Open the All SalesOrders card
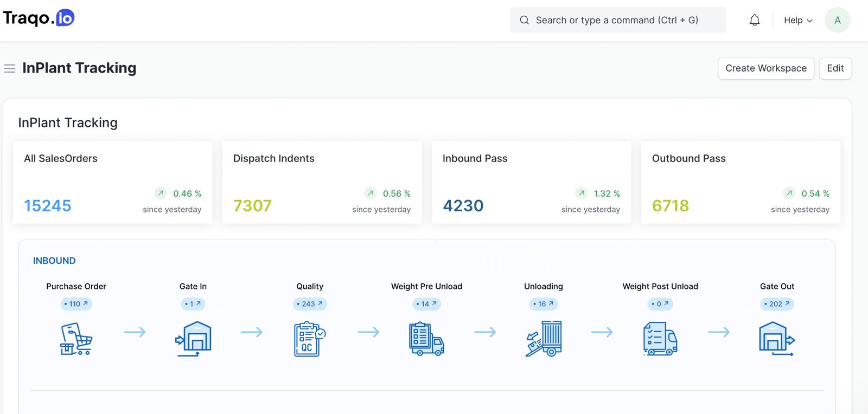Screen dimensions: 868x414 pos(112,183)
